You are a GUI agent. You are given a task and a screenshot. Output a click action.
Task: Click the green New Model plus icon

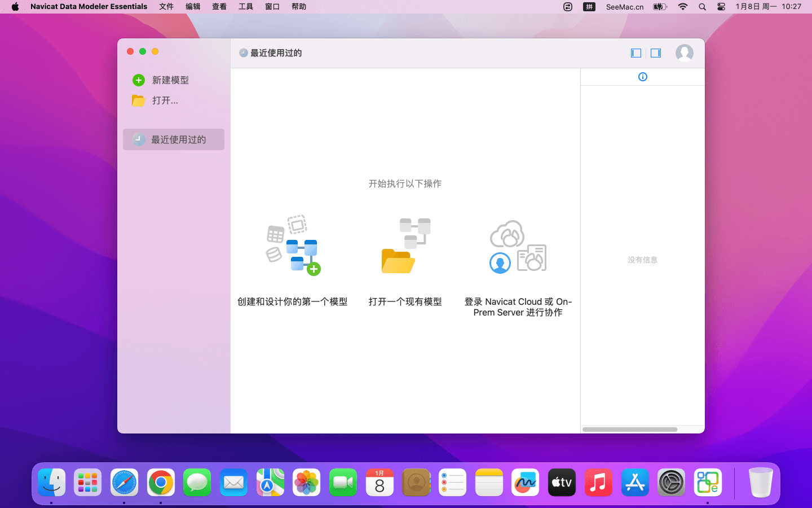pos(139,80)
